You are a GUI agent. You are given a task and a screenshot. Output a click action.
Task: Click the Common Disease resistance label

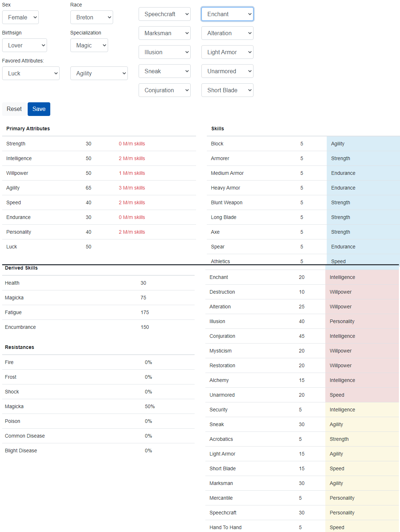25,436
